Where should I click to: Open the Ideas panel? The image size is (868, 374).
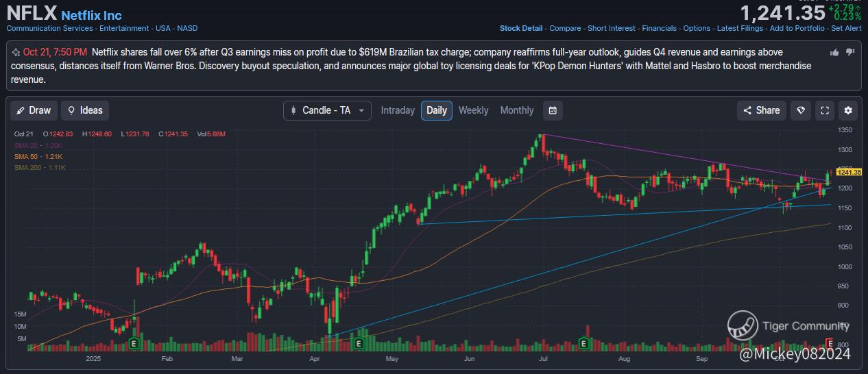pyautogui.click(x=85, y=110)
